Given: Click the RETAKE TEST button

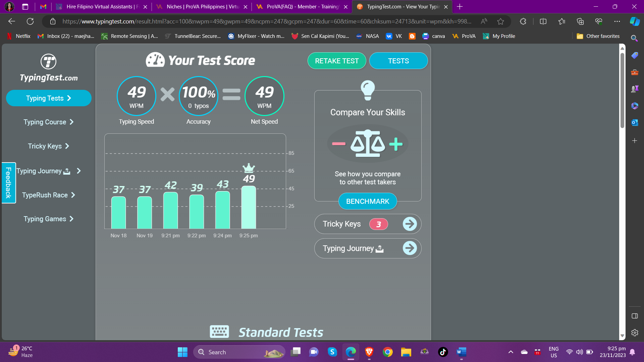Looking at the screenshot, I should tap(336, 61).
